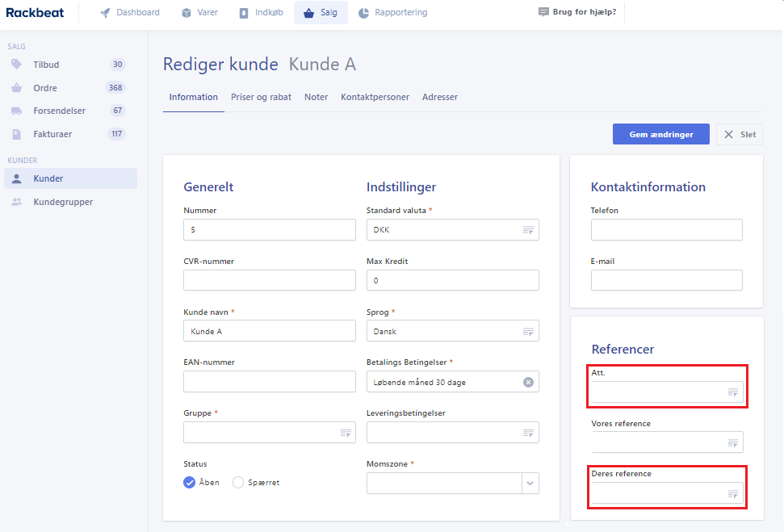Open the Sprog Dansk dropdown

point(452,331)
